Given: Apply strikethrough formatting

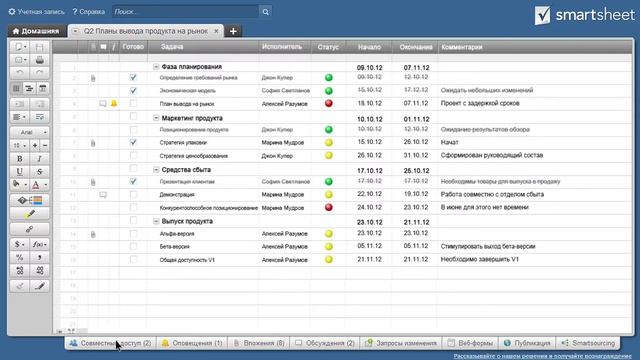Looking at the screenshot, I should (x=39, y=172).
